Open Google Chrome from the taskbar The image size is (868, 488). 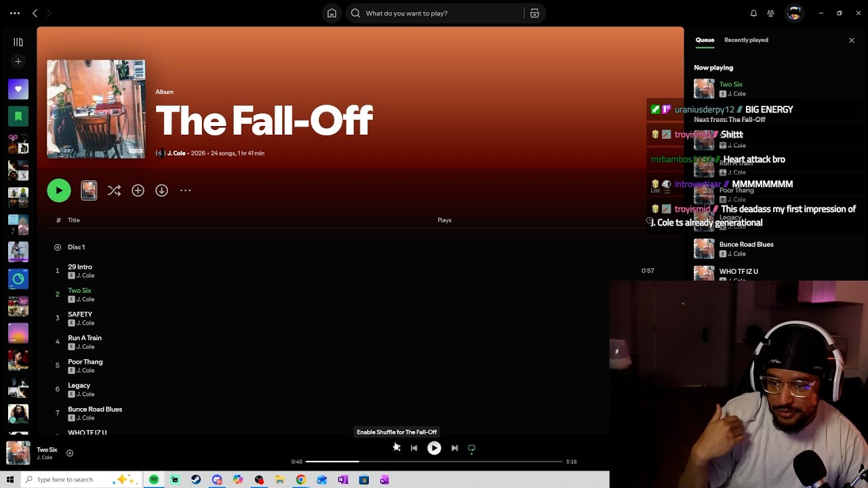pos(300,480)
